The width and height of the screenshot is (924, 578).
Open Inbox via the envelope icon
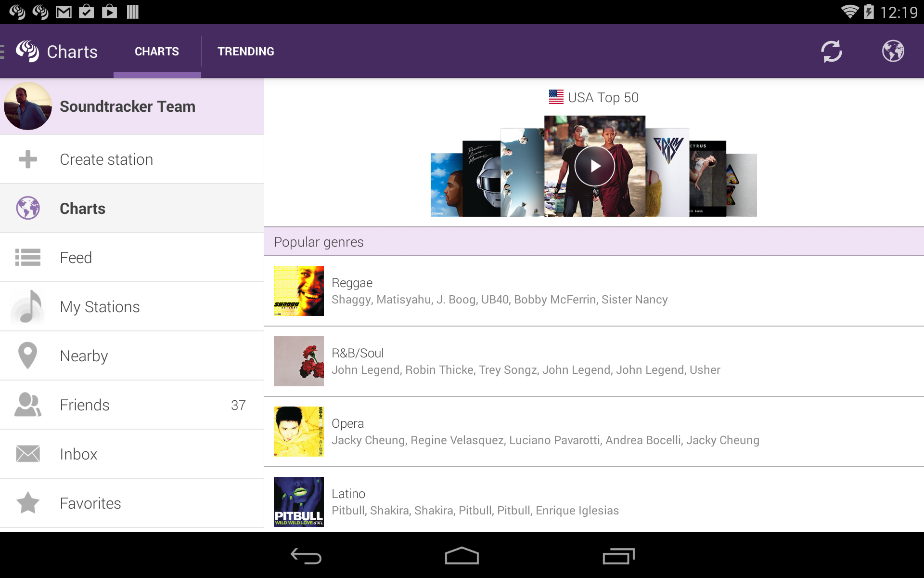point(28,454)
